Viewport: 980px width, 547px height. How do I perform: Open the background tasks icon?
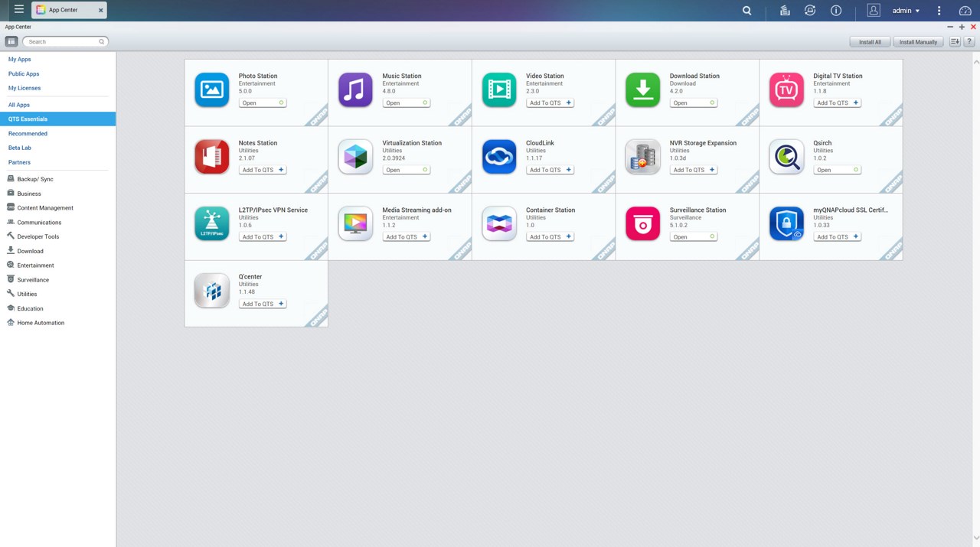pos(785,11)
